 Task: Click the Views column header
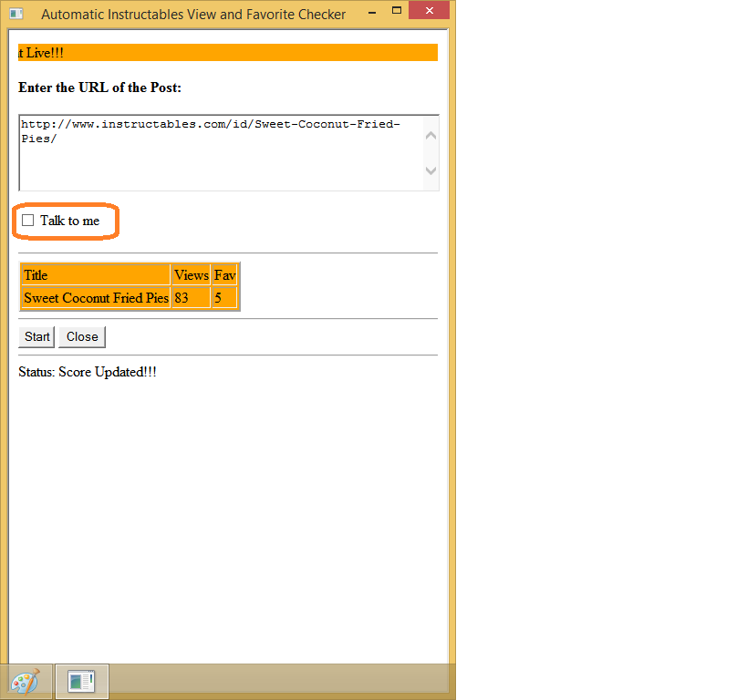[x=191, y=275]
